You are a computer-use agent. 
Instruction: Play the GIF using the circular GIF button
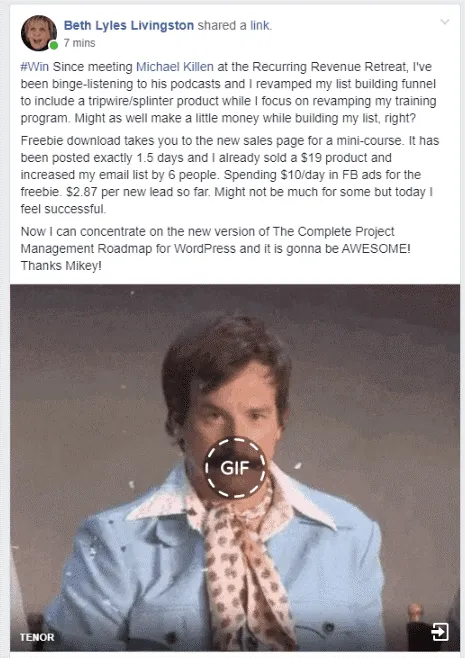pos(235,467)
